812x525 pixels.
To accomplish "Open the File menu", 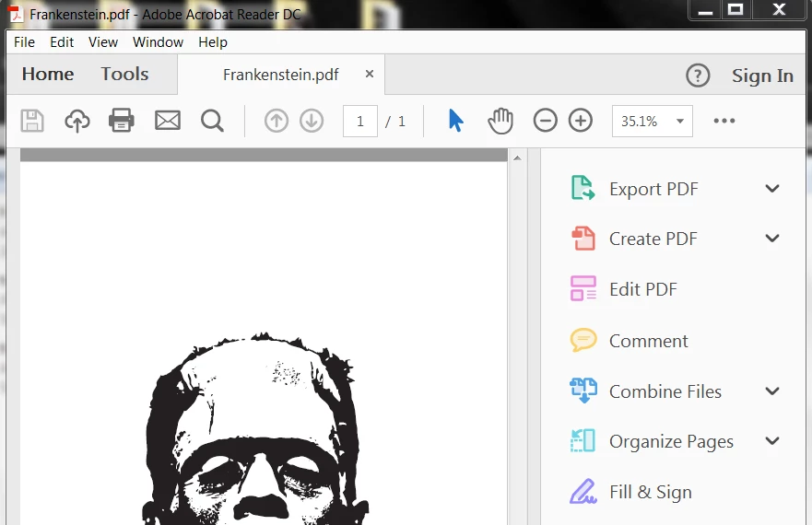I will (x=24, y=42).
